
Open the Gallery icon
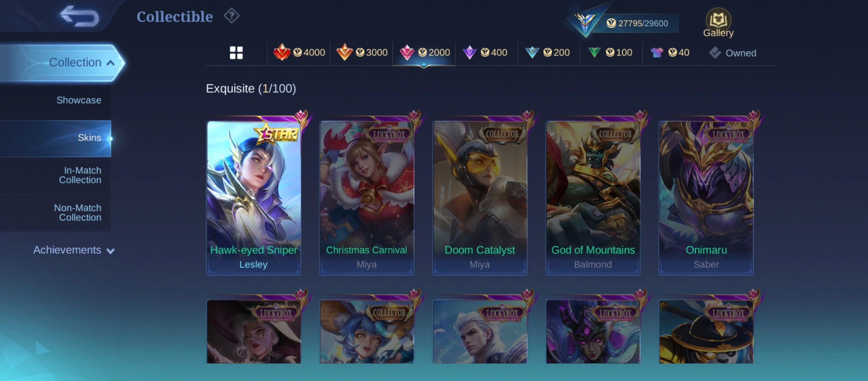point(718,23)
